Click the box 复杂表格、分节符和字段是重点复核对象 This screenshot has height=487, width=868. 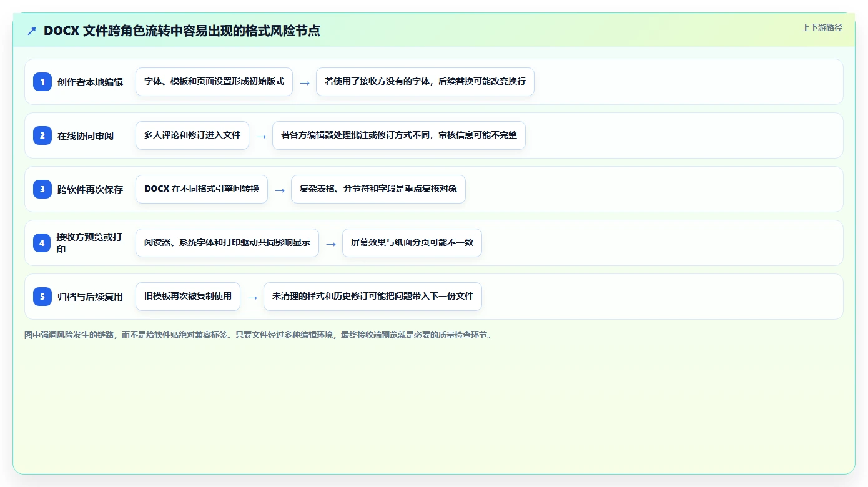pyautogui.click(x=378, y=189)
